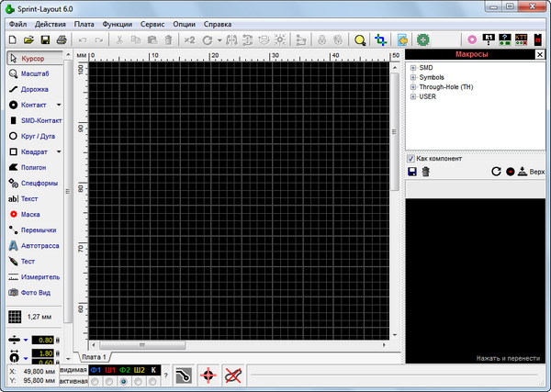Select the Ф2 active layer radio button

(124, 381)
